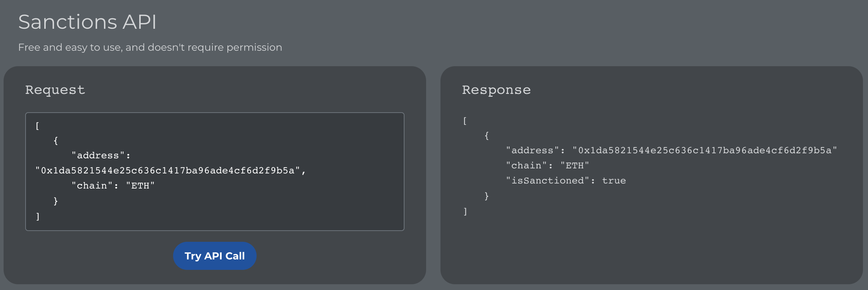Click the closing square bracket in request
Viewport: 868px width, 290px height.
click(x=37, y=216)
